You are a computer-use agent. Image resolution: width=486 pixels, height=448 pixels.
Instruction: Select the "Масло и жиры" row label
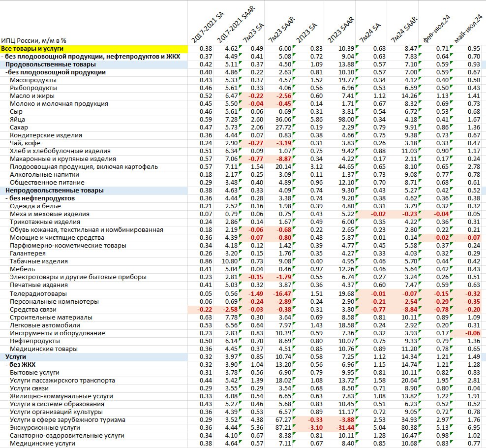[32, 96]
